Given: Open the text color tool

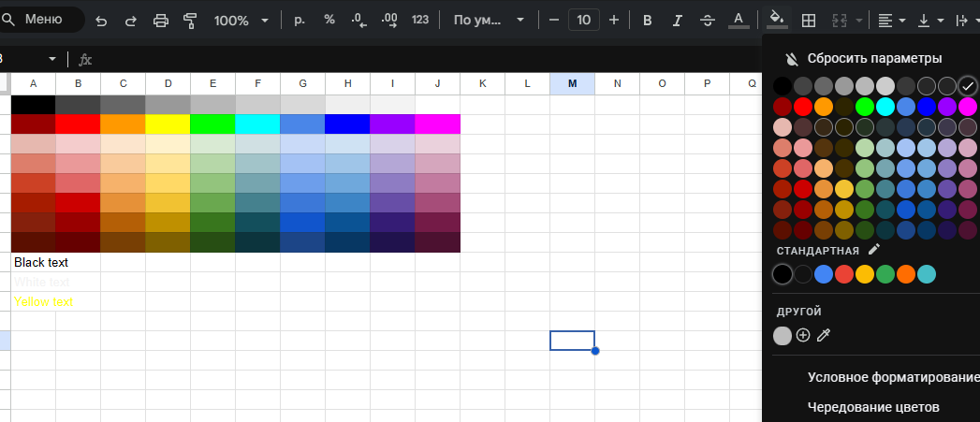Looking at the screenshot, I should point(739,21).
